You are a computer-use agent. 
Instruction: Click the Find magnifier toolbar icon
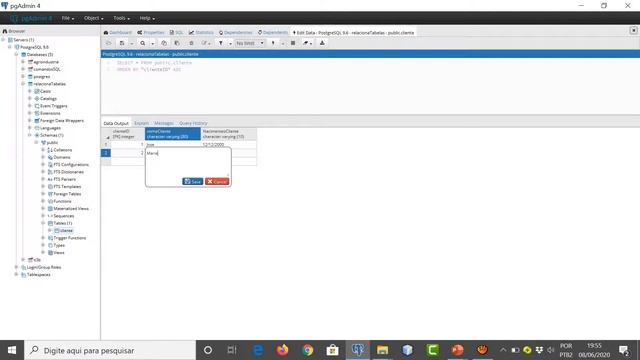[x=142, y=43]
